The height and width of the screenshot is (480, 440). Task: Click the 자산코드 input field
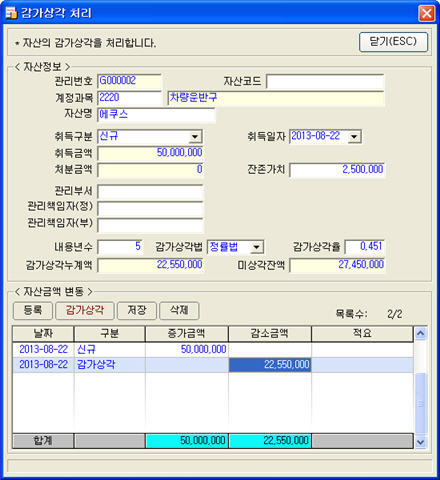[x=325, y=81]
